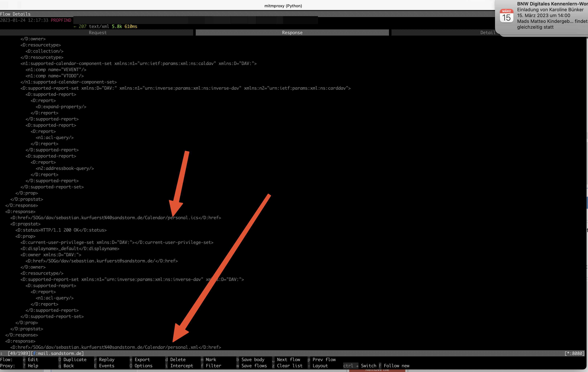588x372 pixels.
Task: Click the Mark flow command
Action: click(x=211, y=359)
